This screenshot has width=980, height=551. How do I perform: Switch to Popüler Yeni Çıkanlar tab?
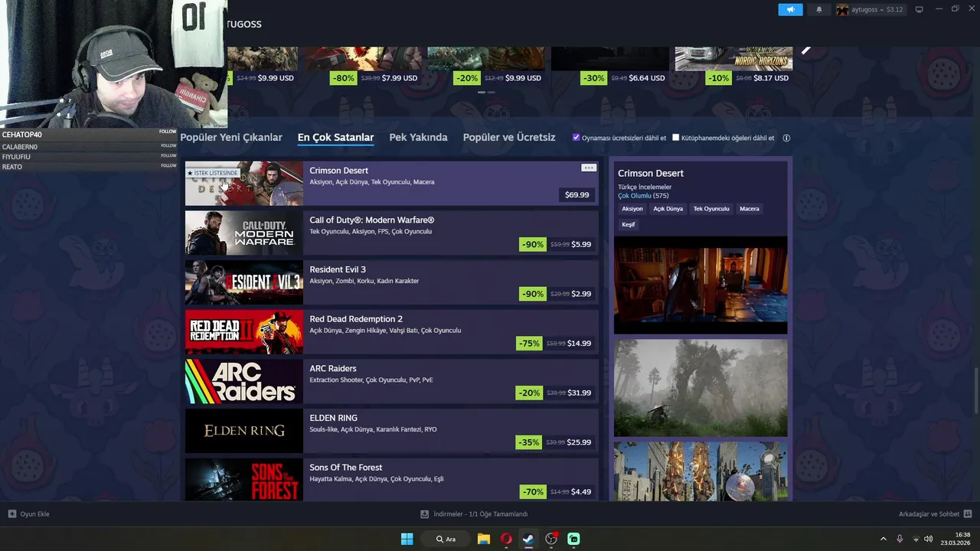pyautogui.click(x=231, y=138)
